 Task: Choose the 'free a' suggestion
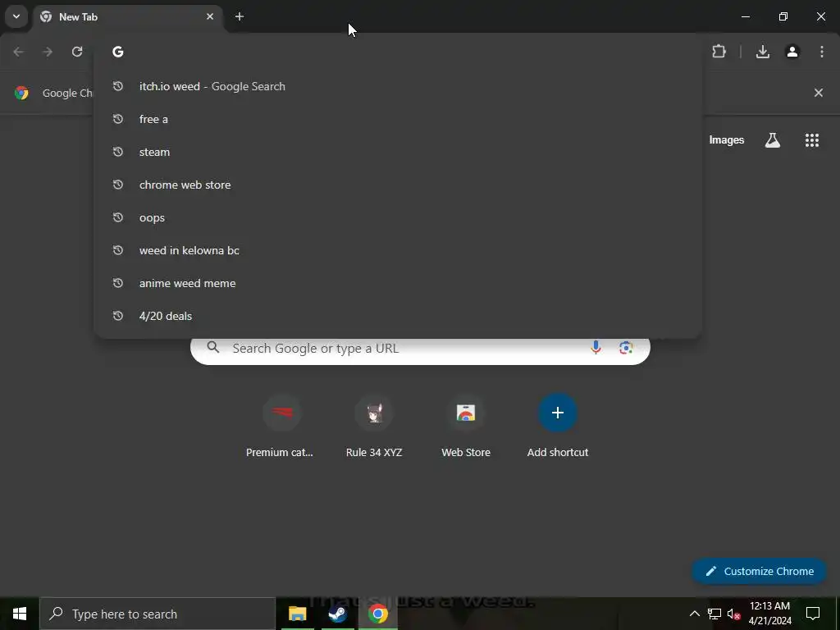tap(398, 119)
